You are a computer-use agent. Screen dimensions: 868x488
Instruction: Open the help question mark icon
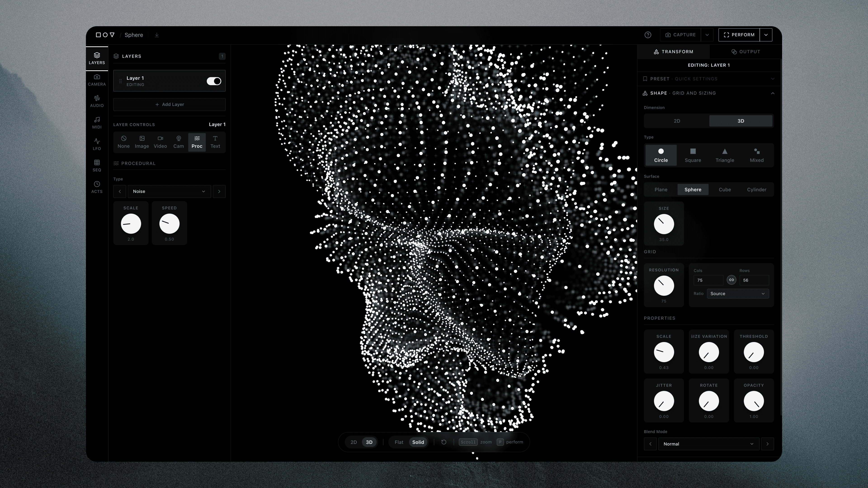point(648,35)
